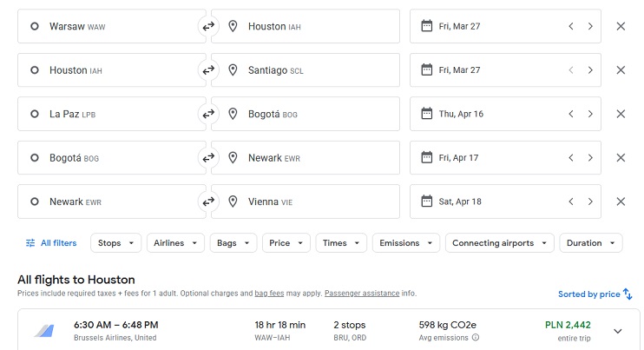
Task: Go to previous day for Warsaw–Houston leg
Action: (x=571, y=26)
